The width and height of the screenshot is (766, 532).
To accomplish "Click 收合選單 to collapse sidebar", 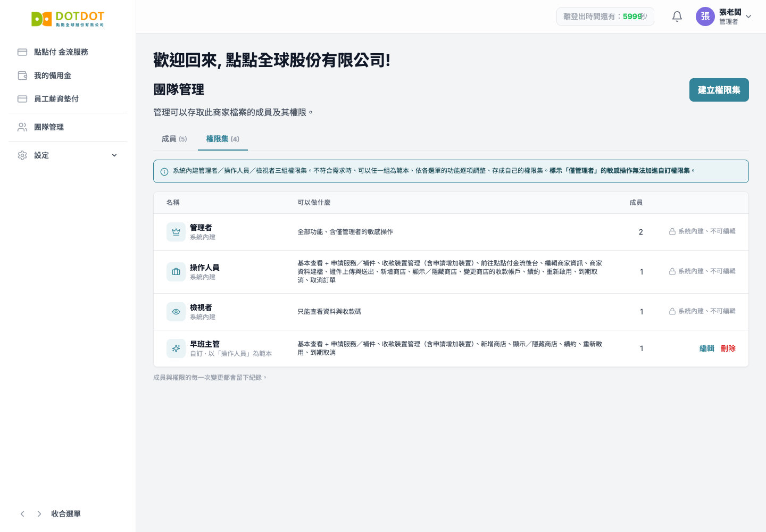I will click(66, 514).
